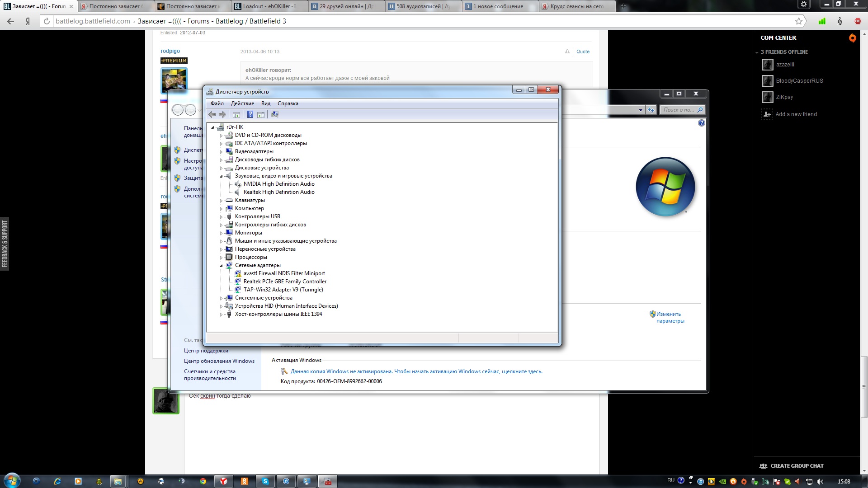Open the Файл menu
The image size is (868, 488).
coord(217,103)
